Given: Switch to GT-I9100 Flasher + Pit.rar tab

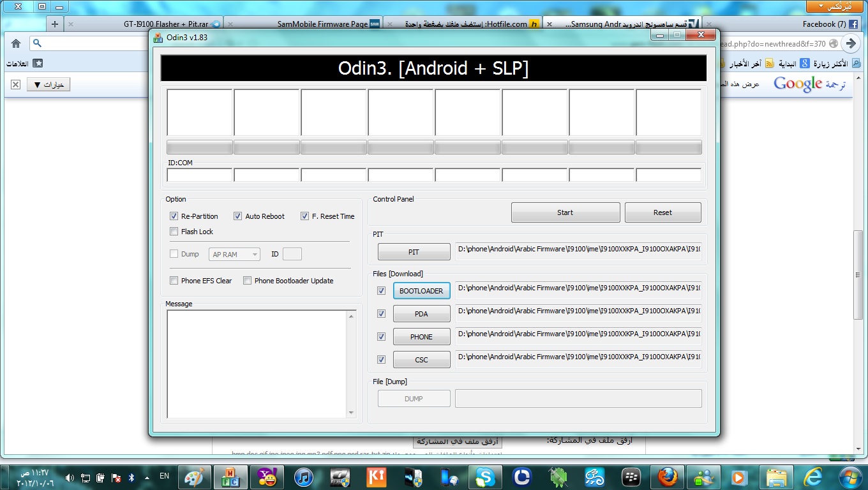Looking at the screenshot, I should [144, 24].
